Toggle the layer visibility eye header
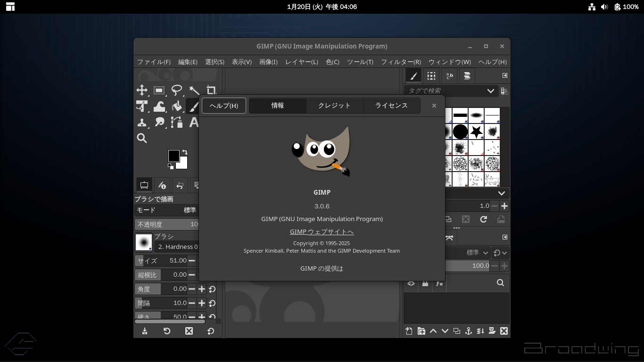The image size is (644, 362). pos(411,283)
